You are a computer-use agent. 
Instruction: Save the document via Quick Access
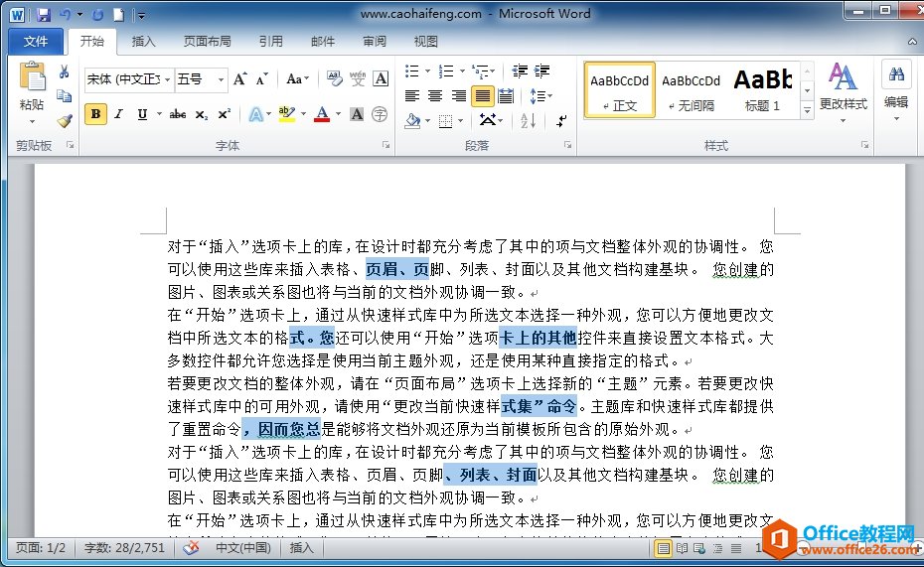44,15
